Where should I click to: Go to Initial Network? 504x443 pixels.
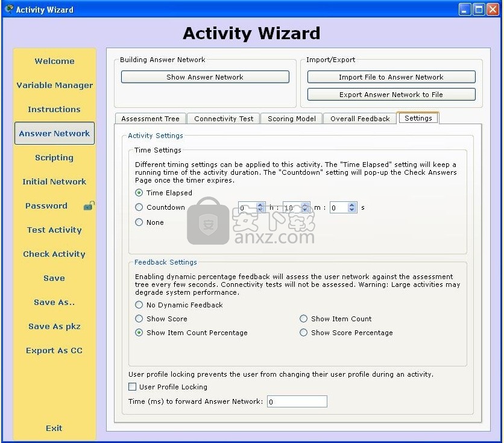pyautogui.click(x=54, y=181)
